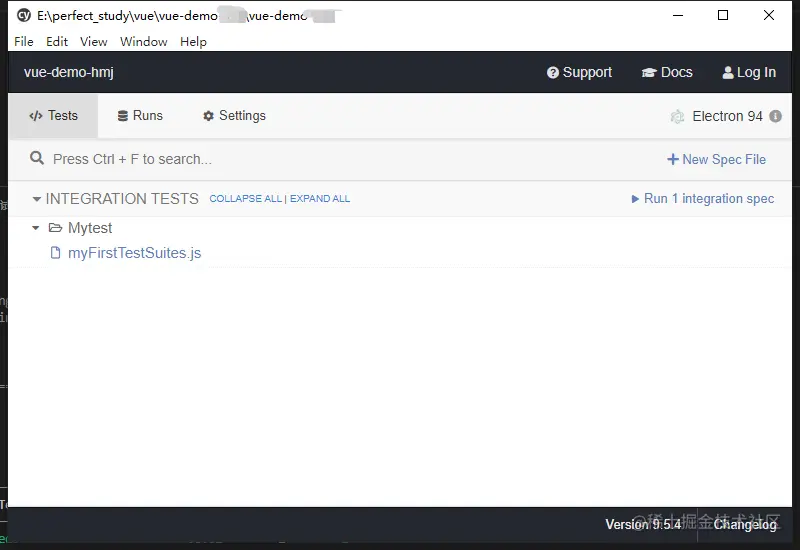
Task: Click Run 1 integration spec
Action: [x=703, y=198]
